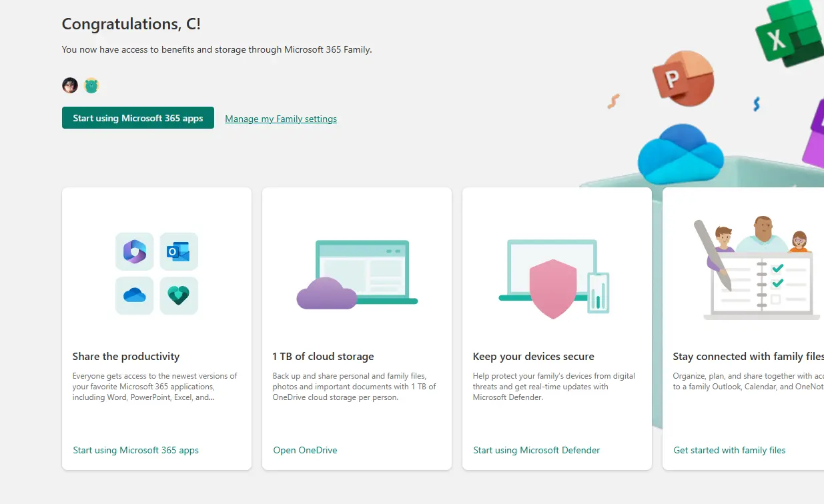Click the Keep your devices secure heading
The width and height of the screenshot is (824, 504).
(533, 357)
